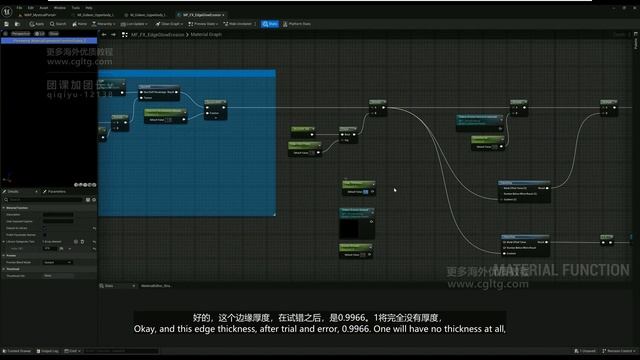Collapse the Preview section
The height and width of the screenshot is (360, 640).
pyautogui.click(x=4, y=256)
